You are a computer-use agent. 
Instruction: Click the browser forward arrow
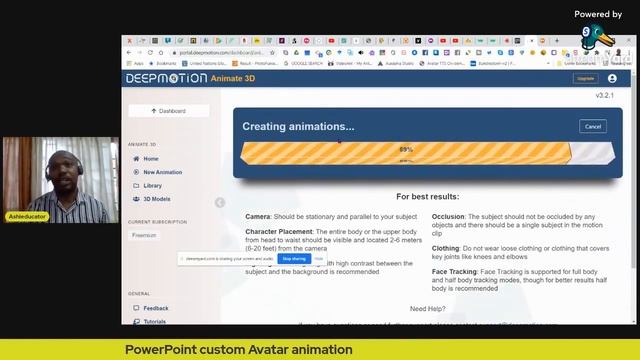point(140,53)
